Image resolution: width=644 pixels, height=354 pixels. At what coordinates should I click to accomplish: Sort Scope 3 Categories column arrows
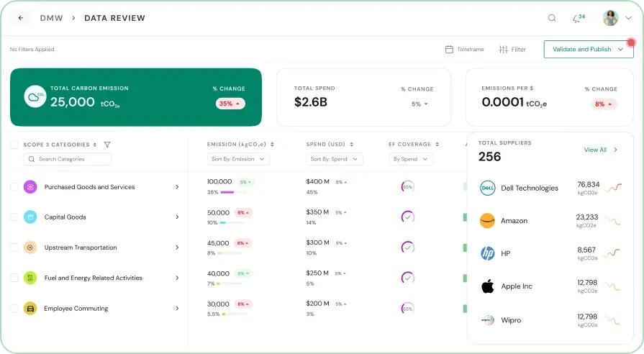95,145
